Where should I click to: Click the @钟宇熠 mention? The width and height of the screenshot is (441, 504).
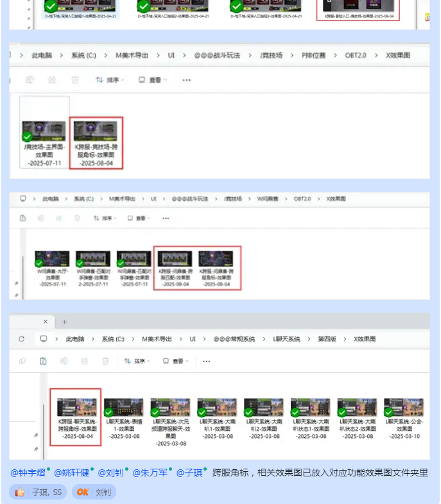(28, 473)
